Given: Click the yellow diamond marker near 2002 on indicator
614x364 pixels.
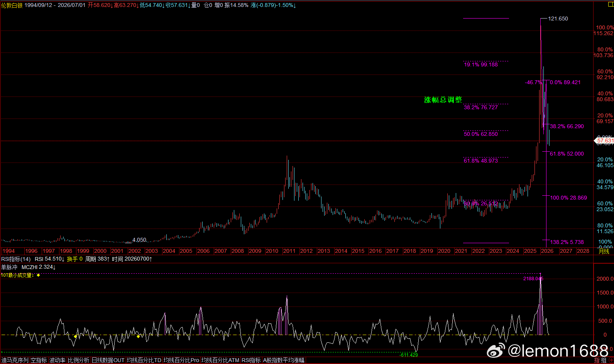Looking at the screenshot, I should click(138, 337).
